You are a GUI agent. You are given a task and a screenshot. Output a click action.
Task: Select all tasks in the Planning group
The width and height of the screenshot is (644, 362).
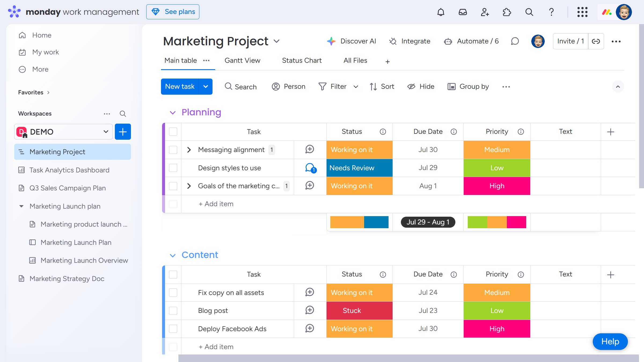[x=173, y=132]
